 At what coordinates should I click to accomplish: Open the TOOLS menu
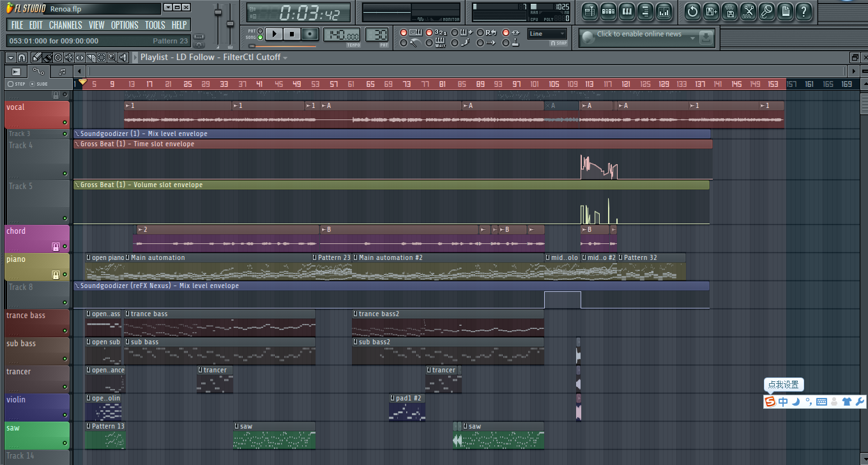pos(155,25)
